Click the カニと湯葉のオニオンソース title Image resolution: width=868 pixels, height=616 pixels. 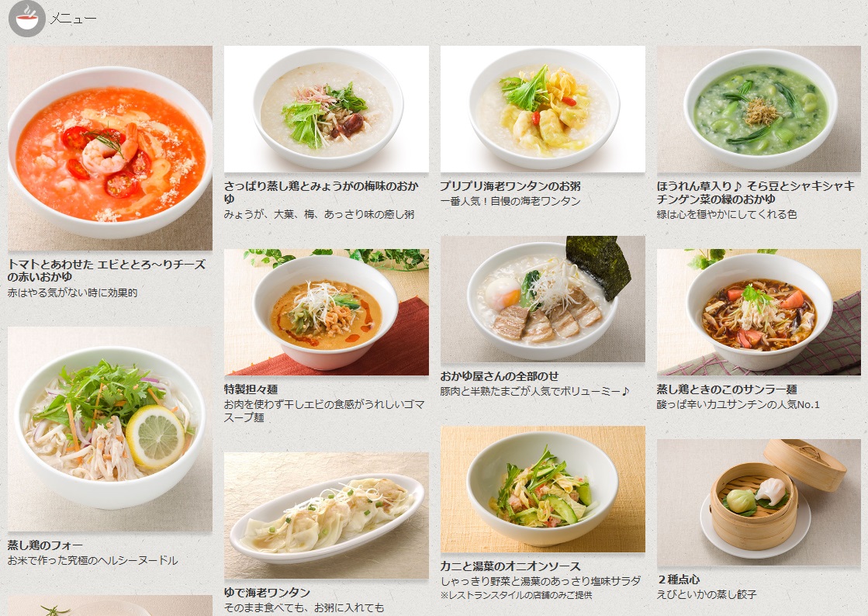pyautogui.click(x=510, y=566)
